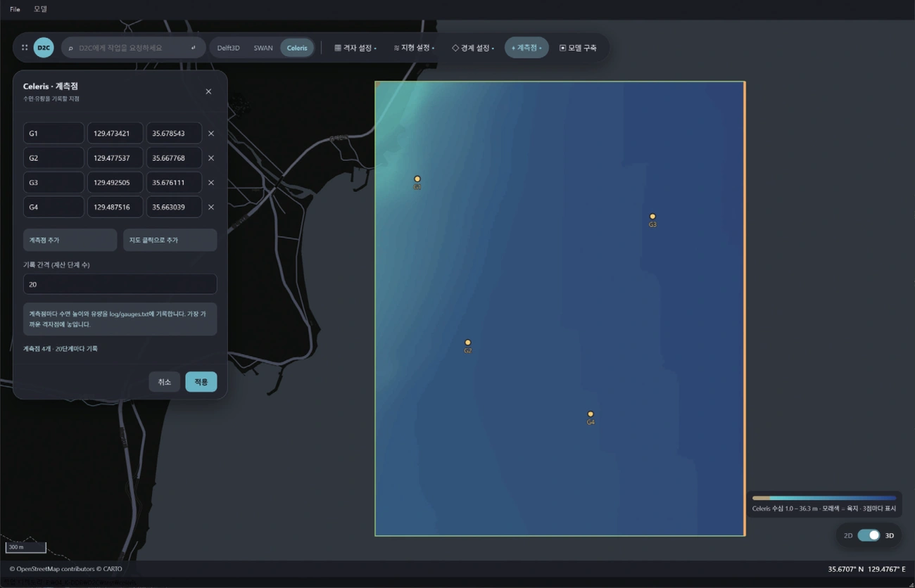Click the 계측점 추가 button
915x588 pixels.
click(x=70, y=240)
